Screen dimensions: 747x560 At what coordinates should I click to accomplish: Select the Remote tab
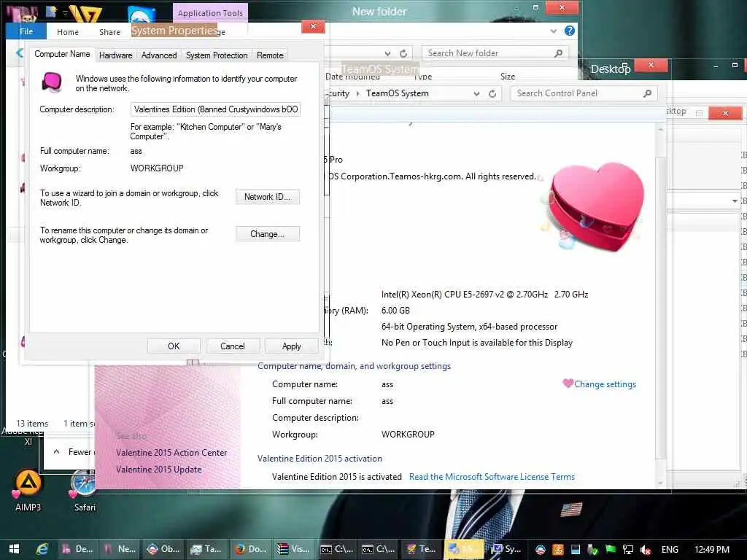pyautogui.click(x=270, y=55)
